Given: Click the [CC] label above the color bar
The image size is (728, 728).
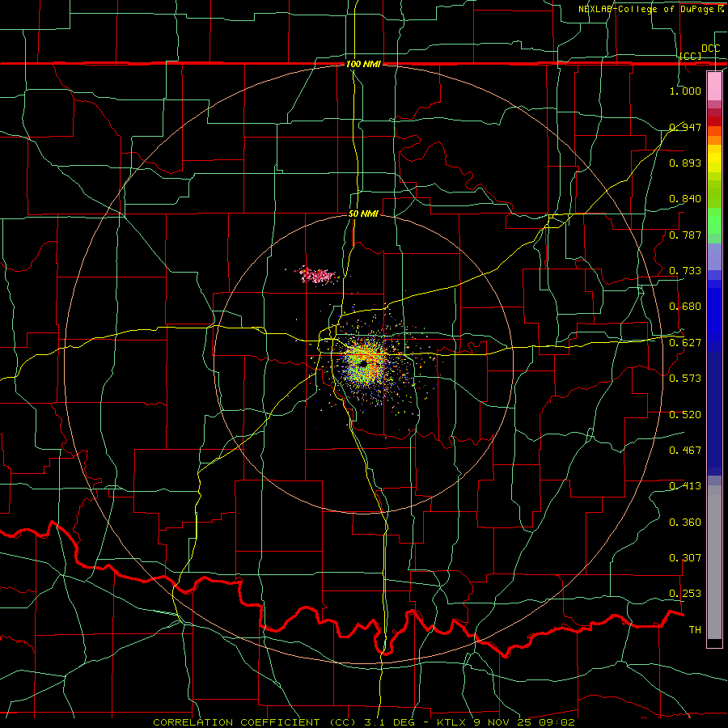Looking at the screenshot, I should (690, 56).
